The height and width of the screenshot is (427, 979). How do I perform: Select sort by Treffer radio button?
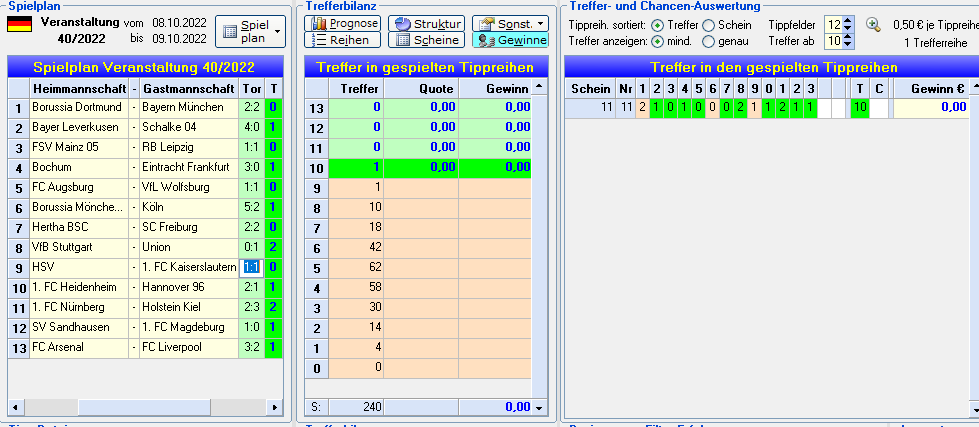click(x=657, y=26)
